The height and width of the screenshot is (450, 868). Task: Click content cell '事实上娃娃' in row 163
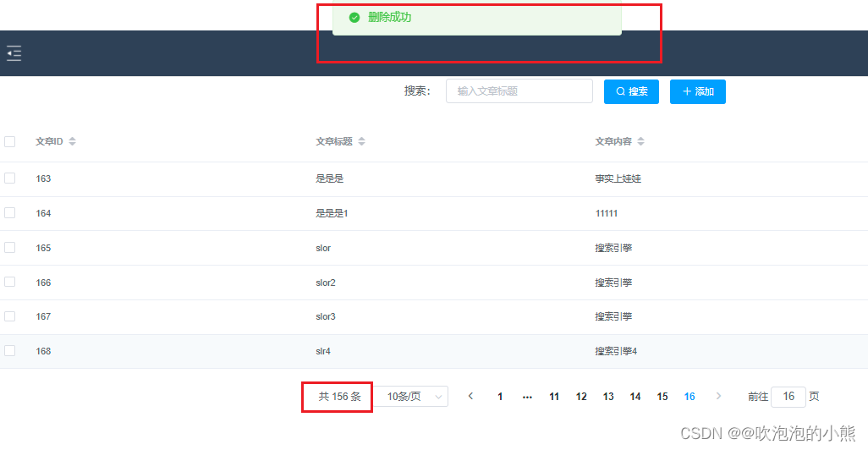coord(618,178)
